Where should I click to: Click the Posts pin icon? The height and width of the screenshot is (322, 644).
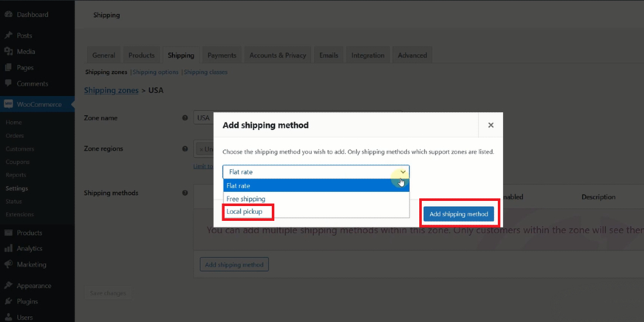coord(8,35)
